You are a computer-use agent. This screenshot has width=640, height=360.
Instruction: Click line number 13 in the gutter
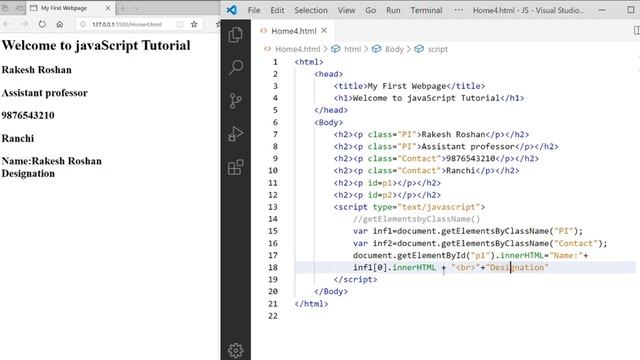click(x=273, y=207)
